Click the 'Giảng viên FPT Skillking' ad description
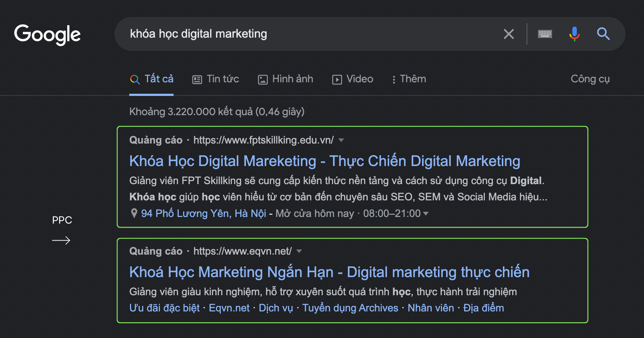Image resolution: width=644 pixels, height=338 pixels. tap(338, 189)
